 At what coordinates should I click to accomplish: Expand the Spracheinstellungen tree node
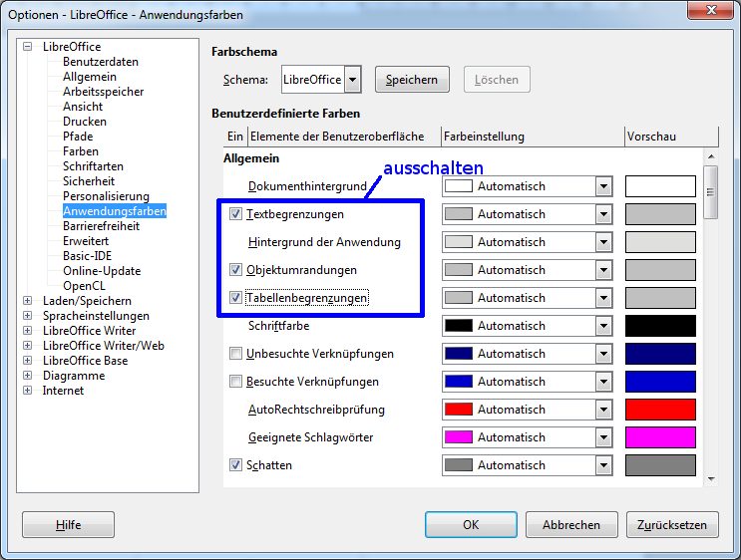(x=27, y=316)
